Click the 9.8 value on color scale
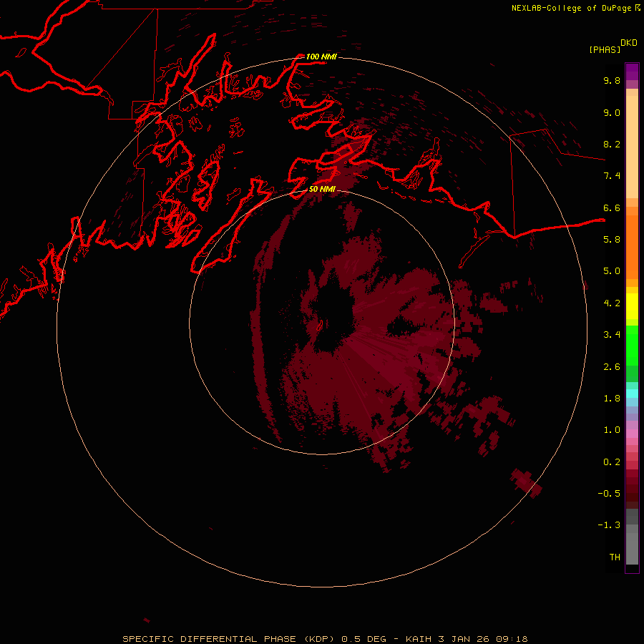 612,80
